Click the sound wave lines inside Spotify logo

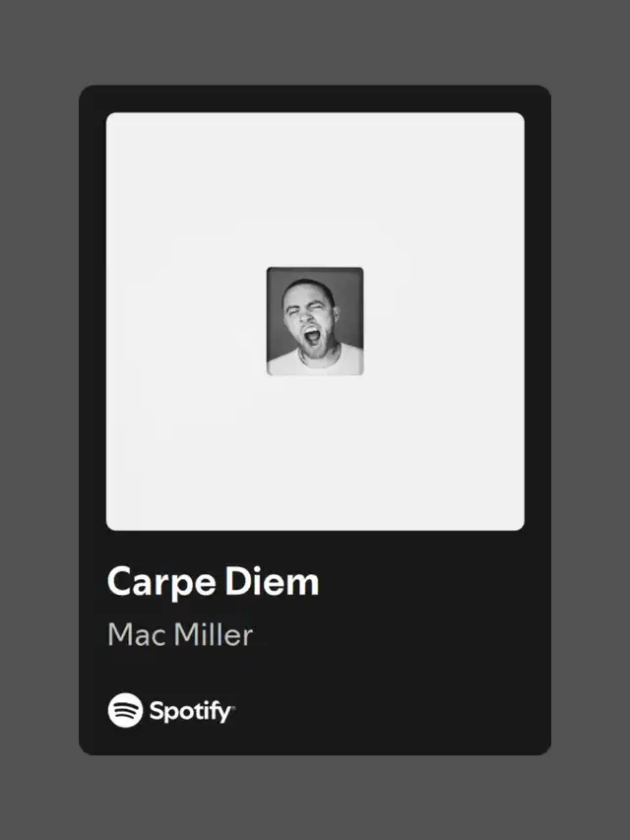click(x=125, y=710)
